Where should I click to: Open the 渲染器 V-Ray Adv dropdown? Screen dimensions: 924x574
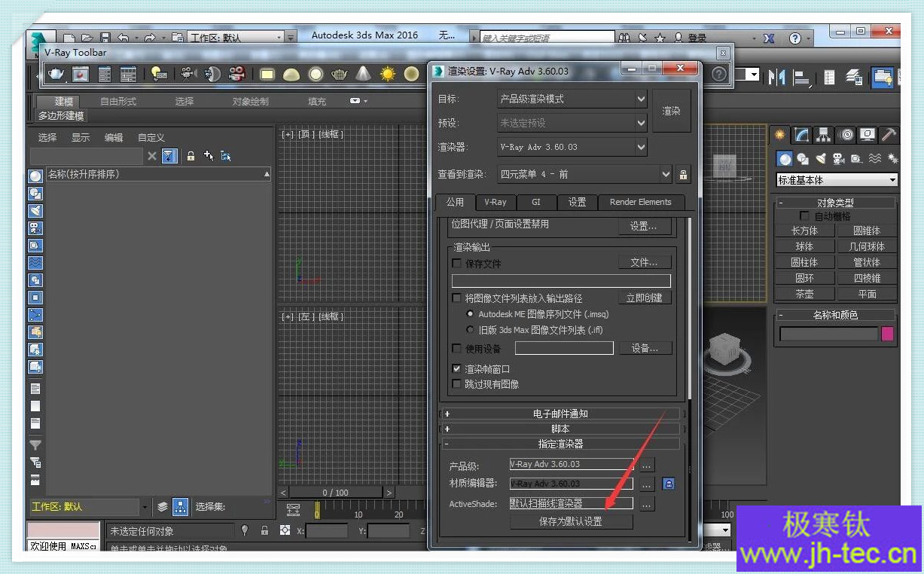[x=572, y=147]
